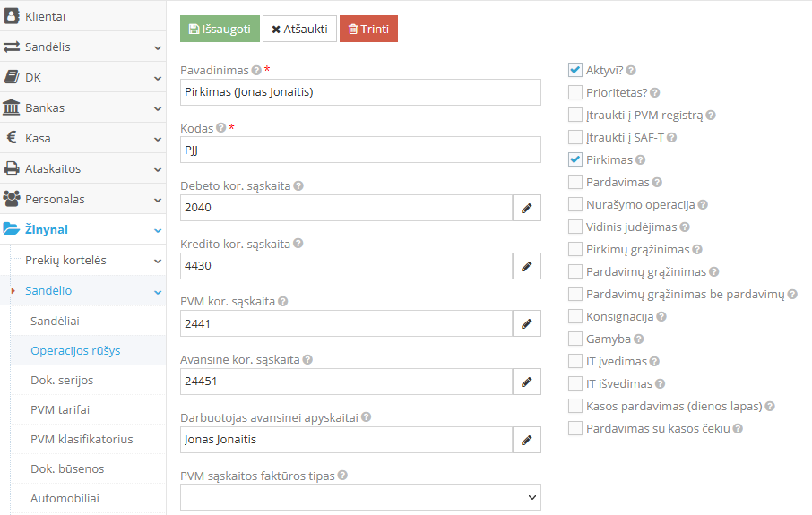Image resolution: width=812 pixels, height=515 pixels.
Task: Expand the Bankas sidebar section
Action: point(82,107)
